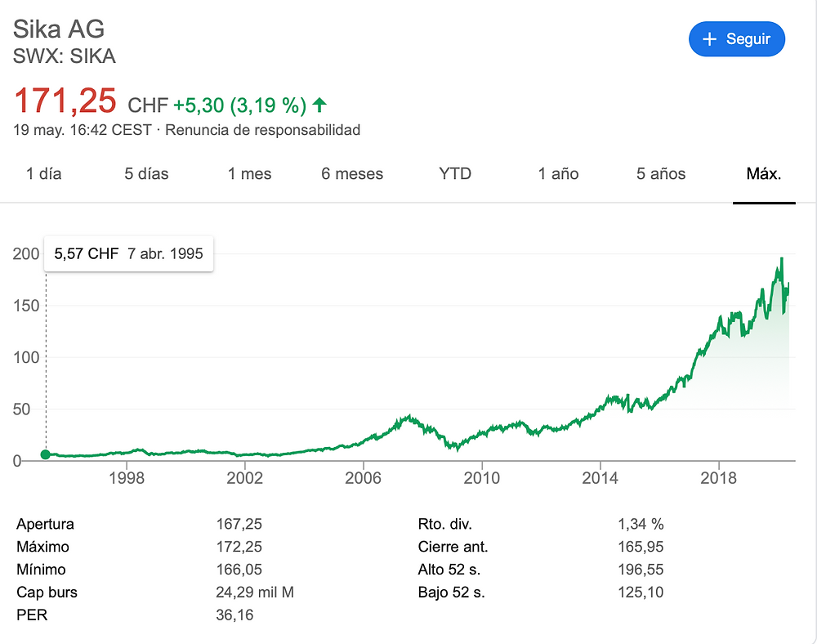Open the YTD range tab
817x644 pixels.
tap(455, 173)
